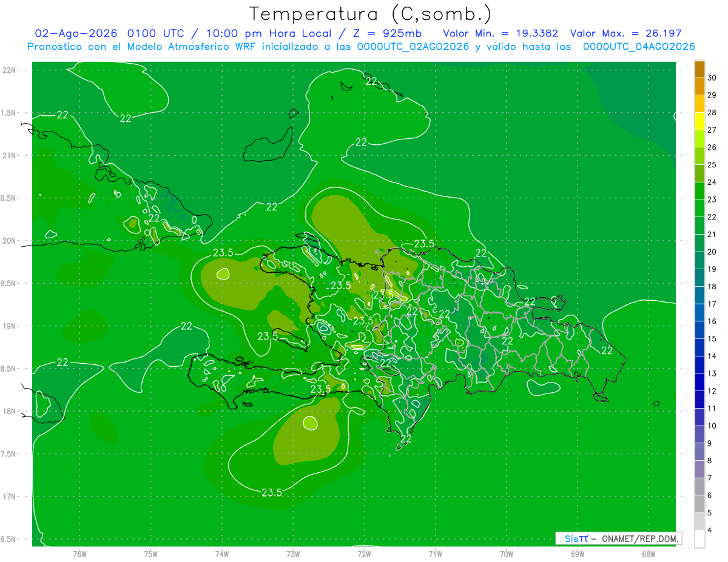Click legend swatch between 23 and 24

pos(699,191)
